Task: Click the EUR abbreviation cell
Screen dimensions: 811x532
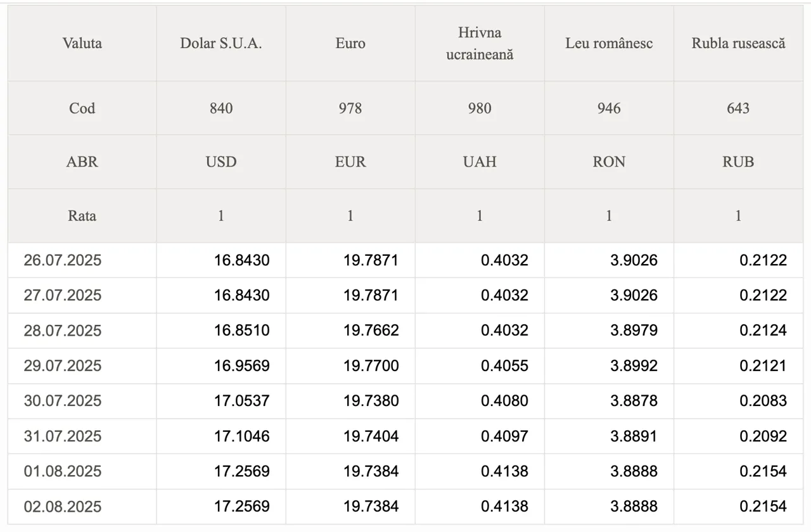Action: (350, 161)
